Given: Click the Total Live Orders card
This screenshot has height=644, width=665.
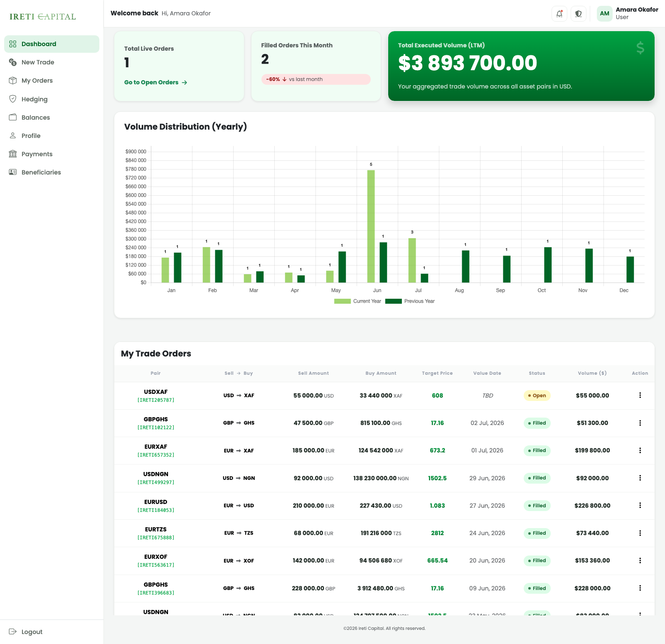Looking at the screenshot, I should [179, 66].
